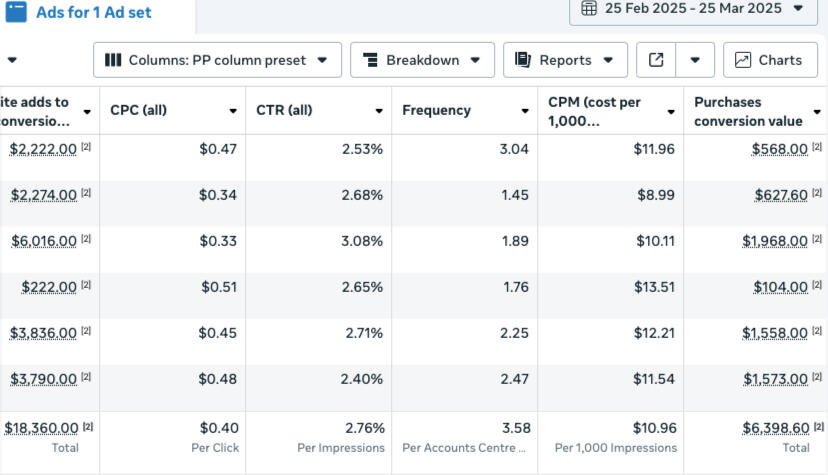Expand Columns: PP column preset dropdown
Viewport: 828px width, 475px height.
(217, 60)
